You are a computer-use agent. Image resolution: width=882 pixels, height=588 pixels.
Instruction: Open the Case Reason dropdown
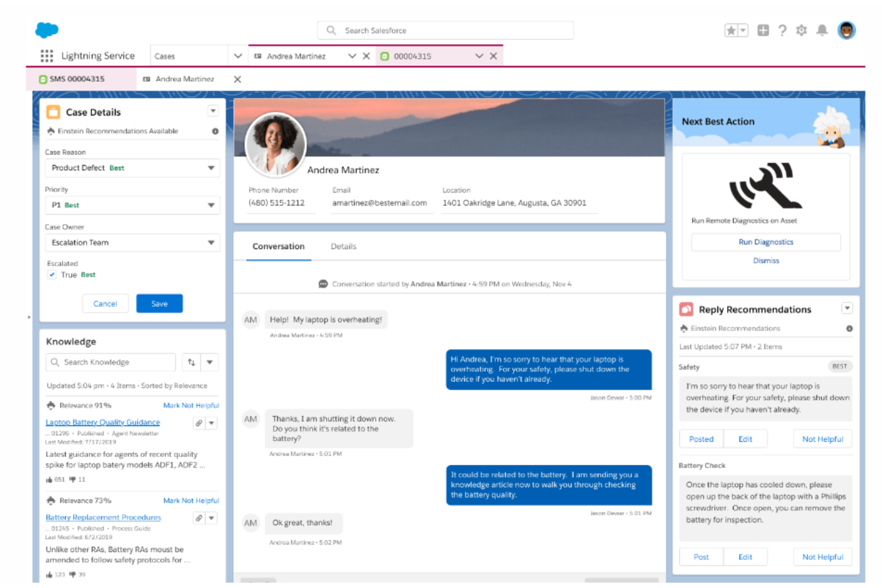coord(211,168)
